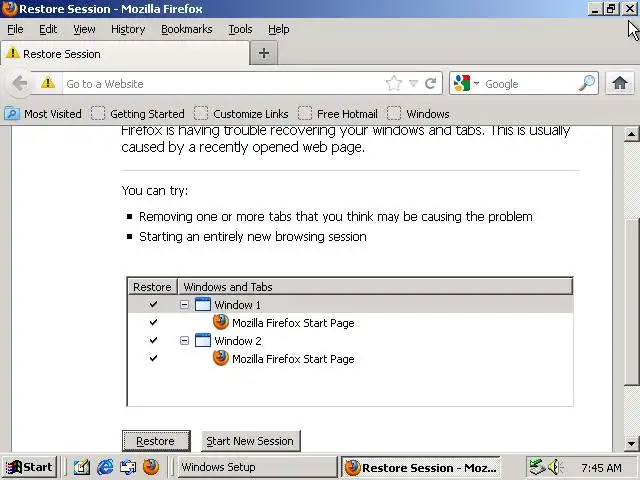Viewport: 640px width, 480px height.
Task: Click the Go to a Website address field
Action: [222, 84]
